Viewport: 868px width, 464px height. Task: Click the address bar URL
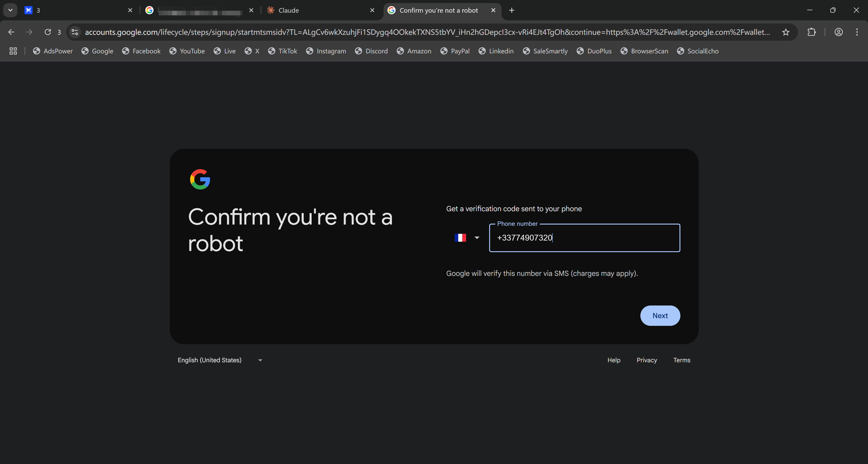(x=427, y=32)
